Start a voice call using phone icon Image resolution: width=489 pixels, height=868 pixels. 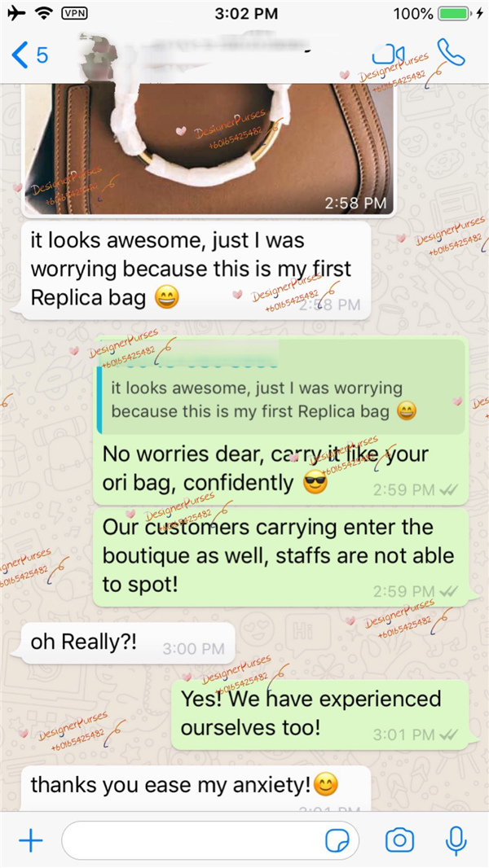[x=451, y=52]
